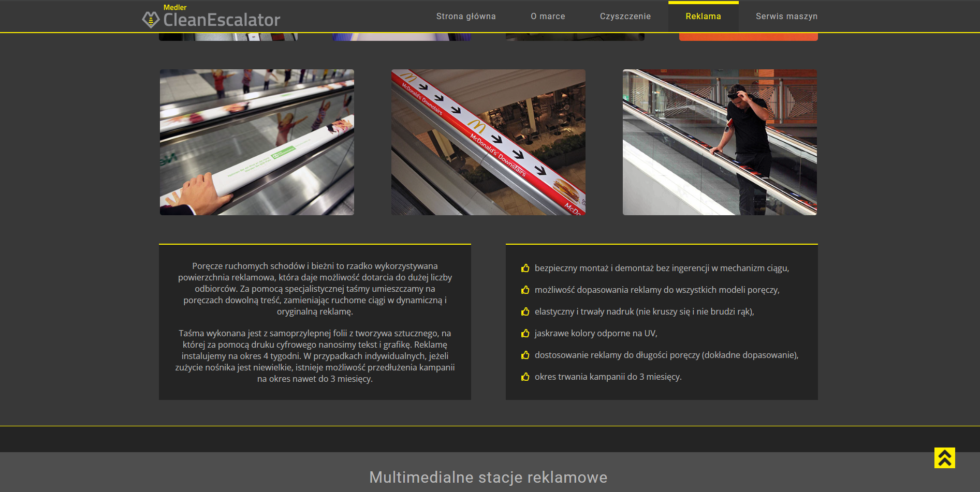Select the active Reklama tab
This screenshot has width=980, height=492.
pos(703,17)
